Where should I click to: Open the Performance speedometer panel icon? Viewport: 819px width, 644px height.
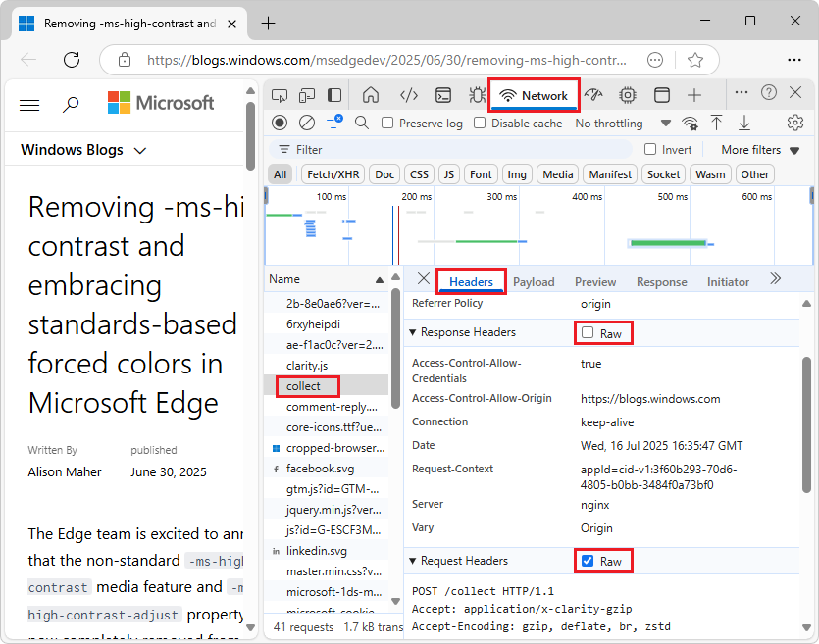(x=593, y=95)
